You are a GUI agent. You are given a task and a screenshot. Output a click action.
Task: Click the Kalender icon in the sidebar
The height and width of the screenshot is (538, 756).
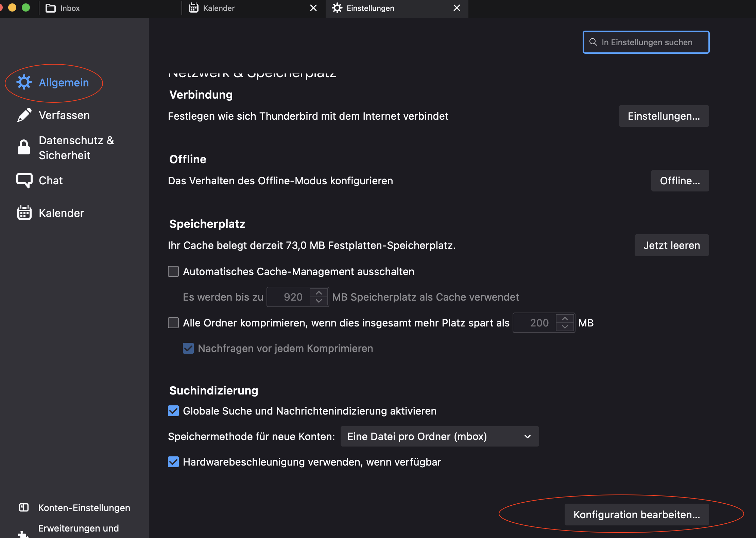point(24,213)
